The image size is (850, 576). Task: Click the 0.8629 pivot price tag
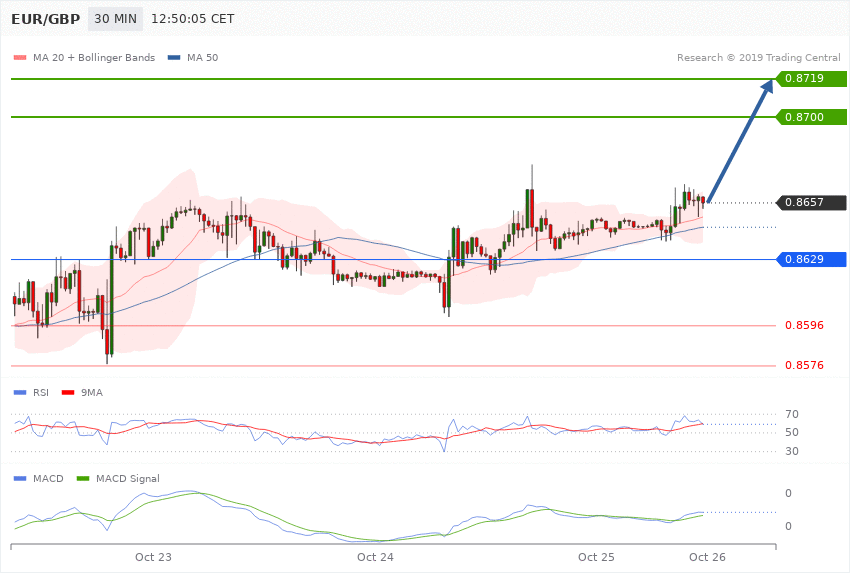click(810, 260)
